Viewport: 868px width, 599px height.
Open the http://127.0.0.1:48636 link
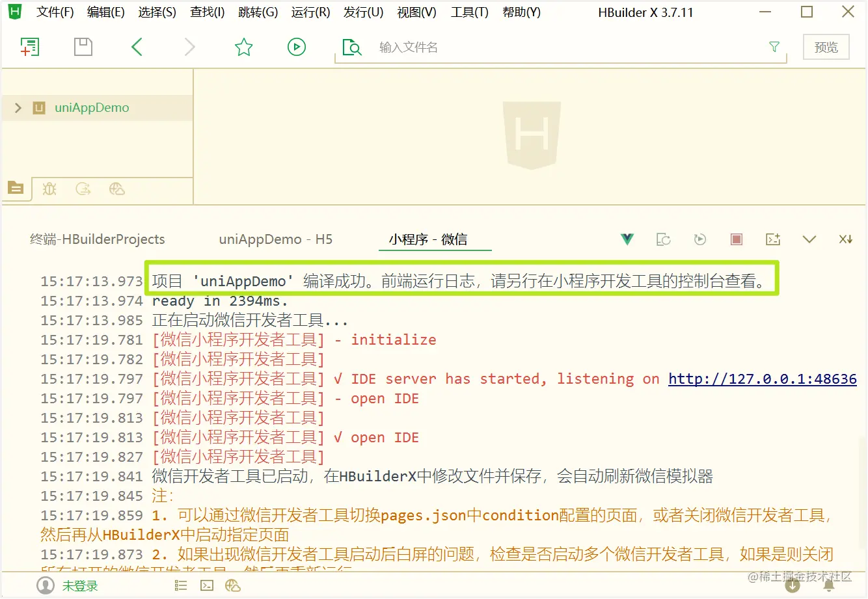(x=763, y=379)
